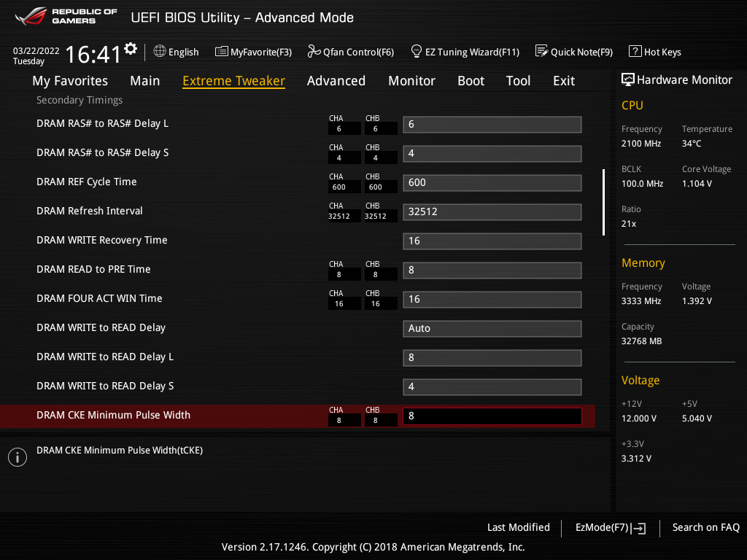Click the info icon beside the description
The image size is (747, 560).
coord(18,457)
